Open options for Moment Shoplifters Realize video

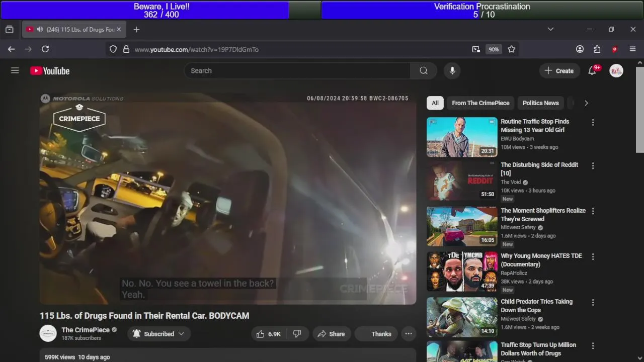point(593,212)
